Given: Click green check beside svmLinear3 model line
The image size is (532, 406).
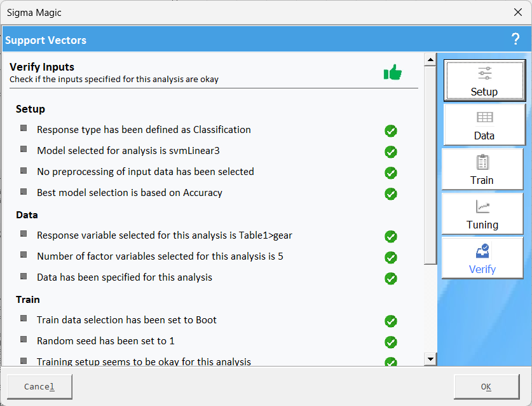Looking at the screenshot, I should [391, 152].
